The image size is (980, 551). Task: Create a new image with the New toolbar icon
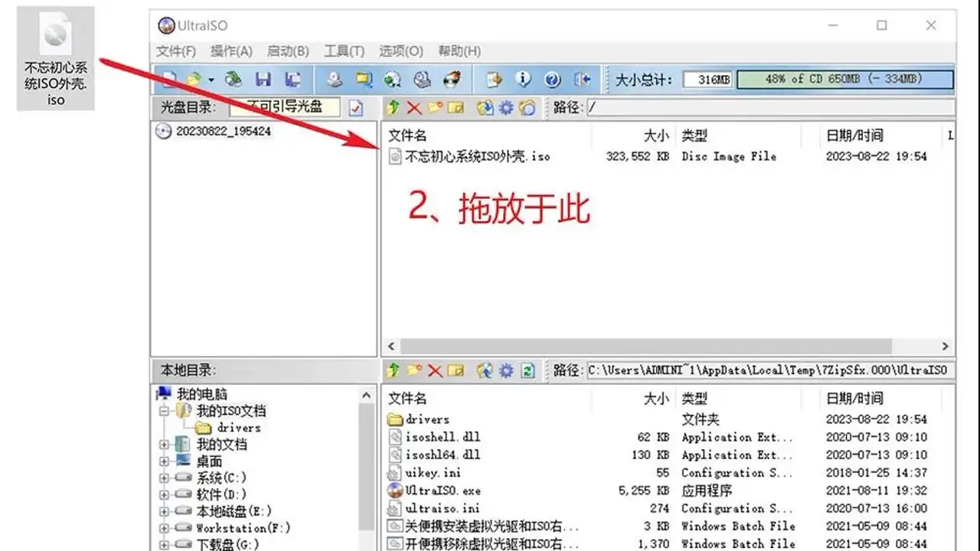tap(169, 79)
